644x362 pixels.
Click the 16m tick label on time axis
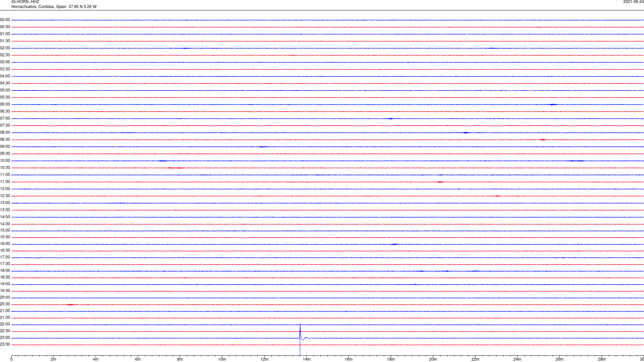(x=349, y=359)
